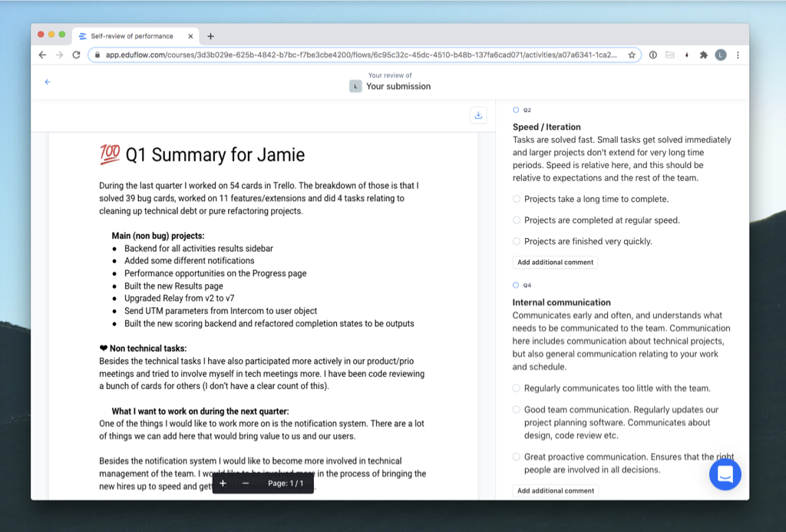
Task: Add additional comment under Speed / Iteration
Action: pyautogui.click(x=555, y=263)
